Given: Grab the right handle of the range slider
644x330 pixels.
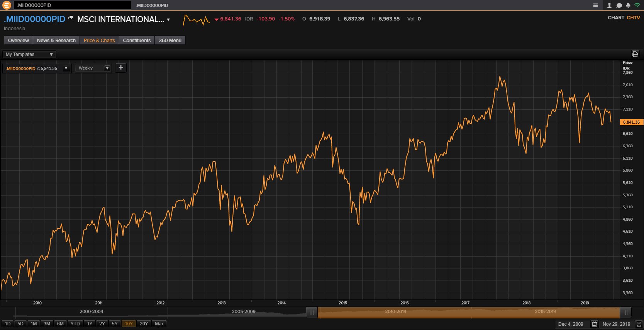Looking at the screenshot, I should click(625, 313).
